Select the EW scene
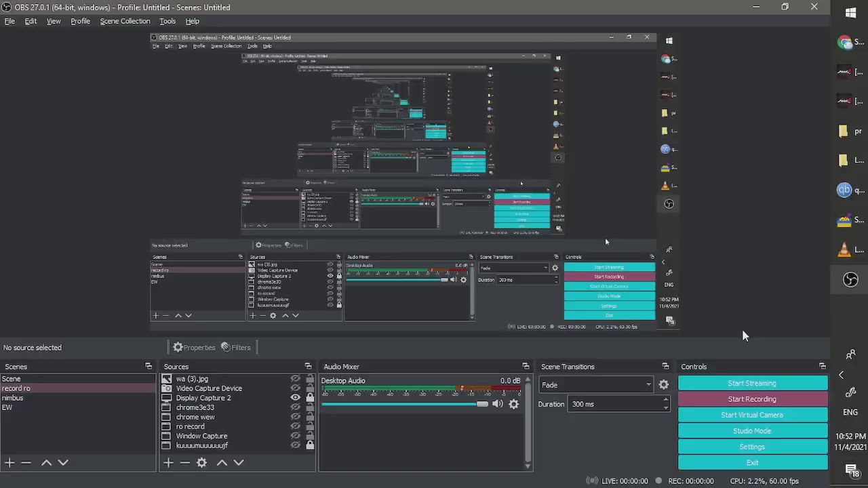This screenshot has width=868, height=488. [78, 407]
